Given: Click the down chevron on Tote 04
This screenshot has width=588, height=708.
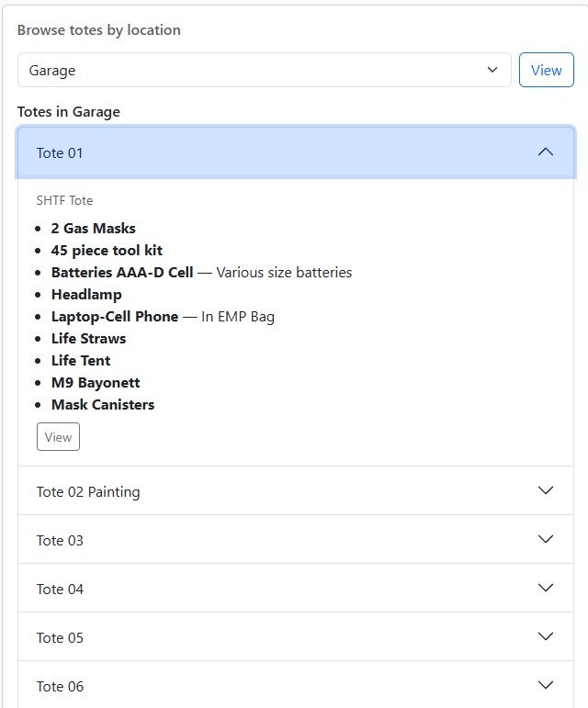Looking at the screenshot, I should (545, 589).
